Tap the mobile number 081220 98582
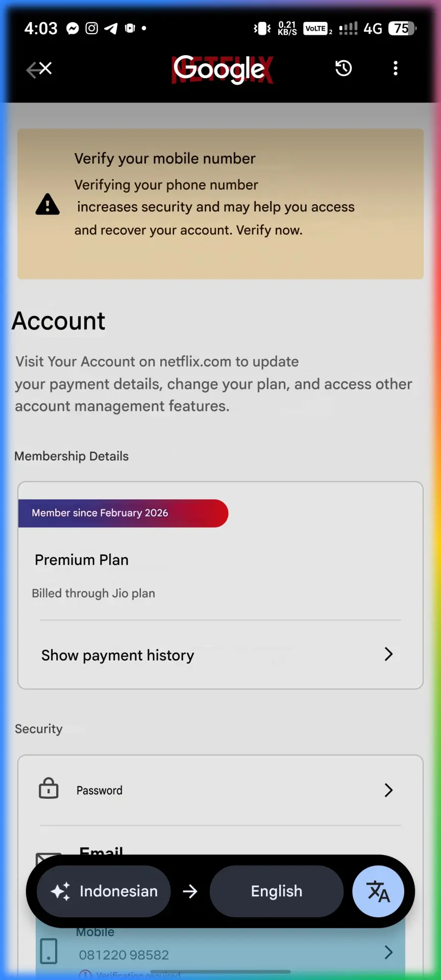 pyautogui.click(x=124, y=955)
